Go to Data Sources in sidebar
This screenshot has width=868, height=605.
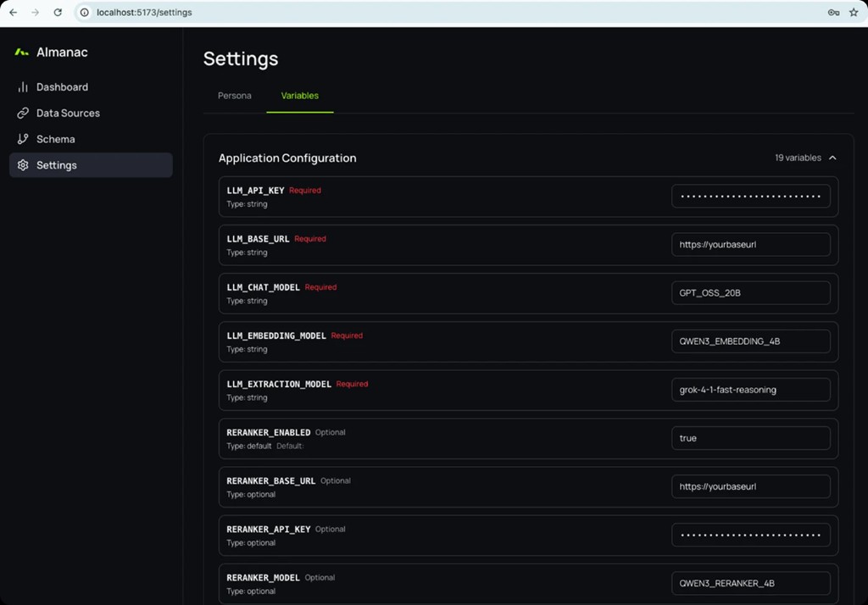pos(91,113)
